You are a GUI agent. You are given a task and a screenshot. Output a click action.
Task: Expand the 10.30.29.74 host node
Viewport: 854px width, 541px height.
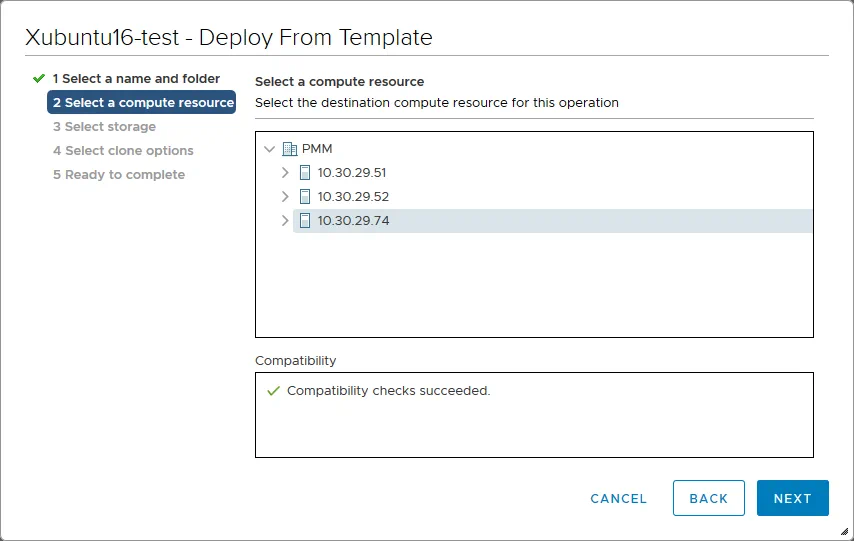[x=285, y=221]
